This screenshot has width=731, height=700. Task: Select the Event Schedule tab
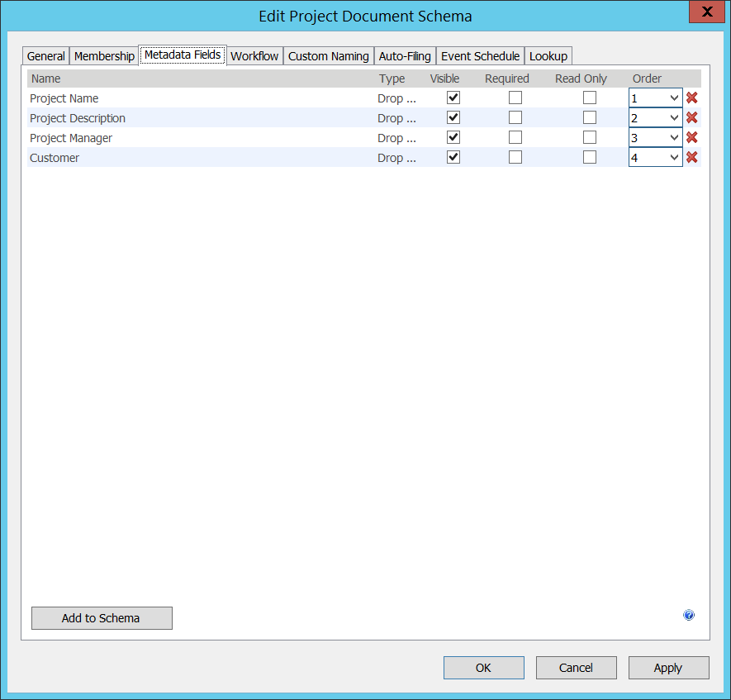point(480,56)
